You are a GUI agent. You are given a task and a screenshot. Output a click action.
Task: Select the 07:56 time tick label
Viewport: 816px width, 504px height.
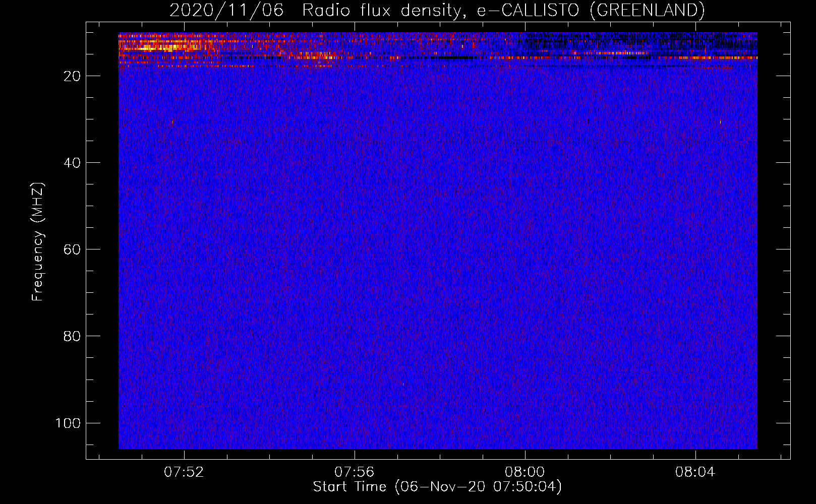tap(355, 472)
